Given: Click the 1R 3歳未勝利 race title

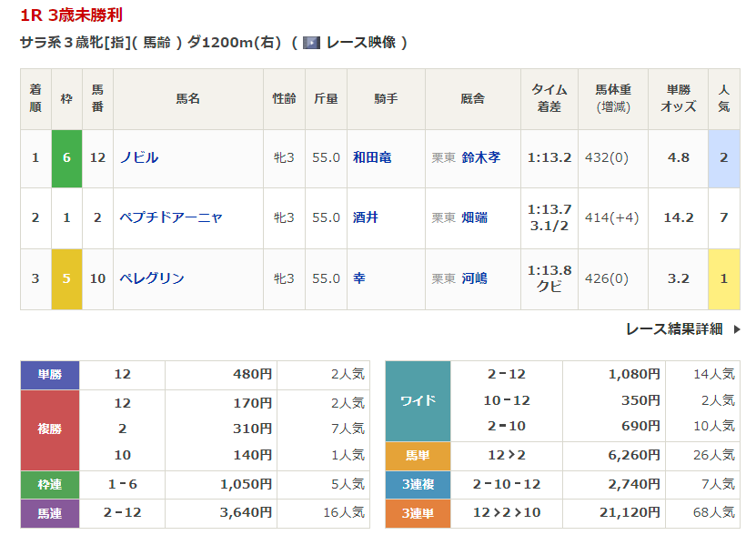Looking at the screenshot, I should tap(72, 15).
